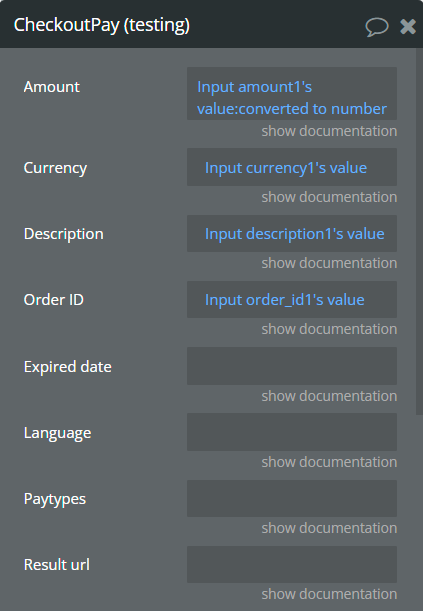
Task: Show documentation for Expired date
Action: [329, 396]
